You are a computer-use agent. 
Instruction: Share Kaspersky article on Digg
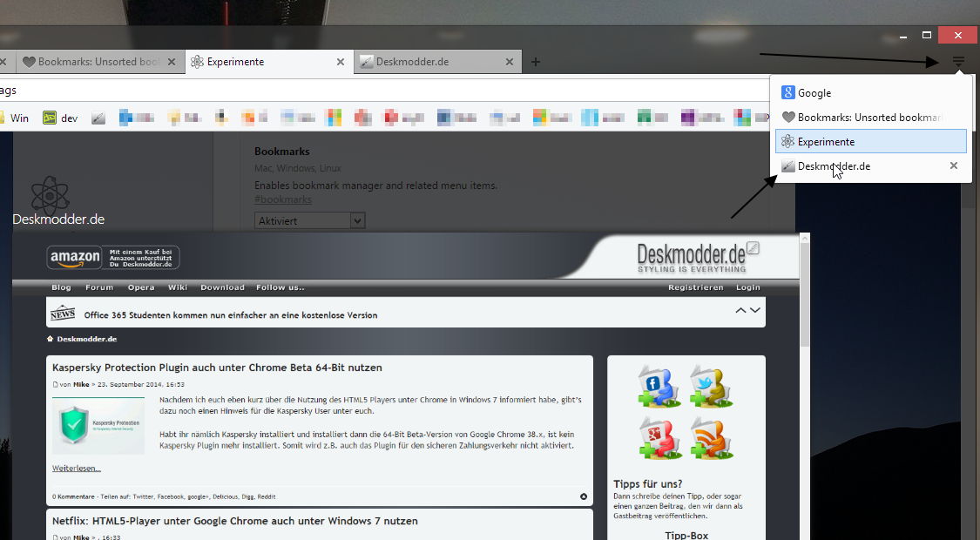[x=247, y=496]
